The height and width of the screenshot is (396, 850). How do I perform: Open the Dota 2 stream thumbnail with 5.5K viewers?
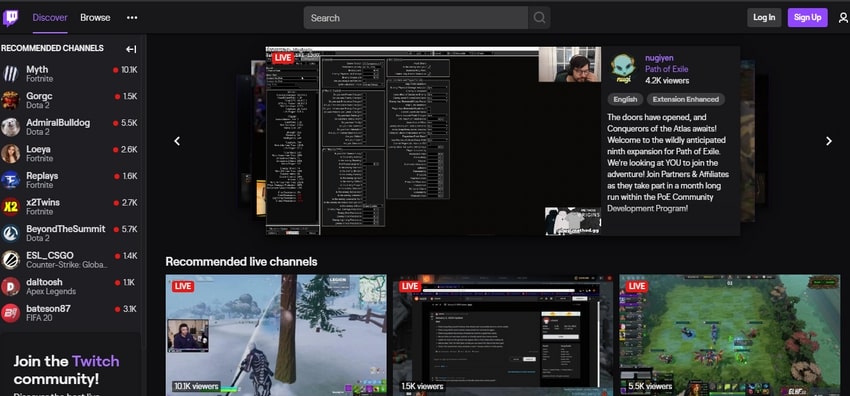pyautogui.click(x=730, y=335)
